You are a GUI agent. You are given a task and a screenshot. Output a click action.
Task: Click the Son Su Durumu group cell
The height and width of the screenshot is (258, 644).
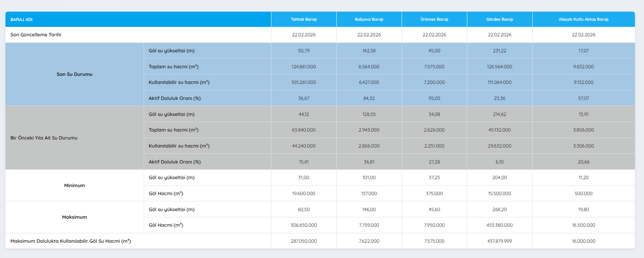tap(74, 74)
